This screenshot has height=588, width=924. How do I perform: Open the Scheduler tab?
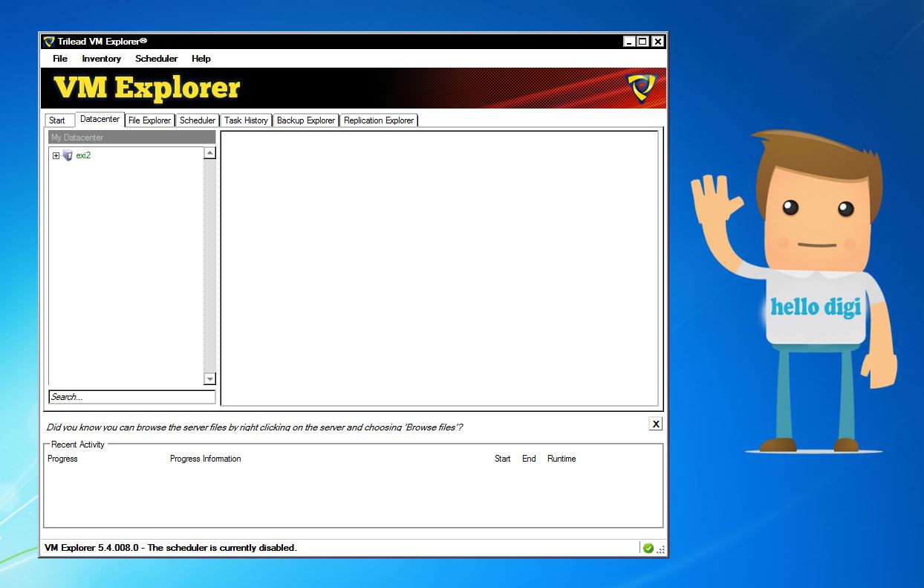(x=198, y=120)
